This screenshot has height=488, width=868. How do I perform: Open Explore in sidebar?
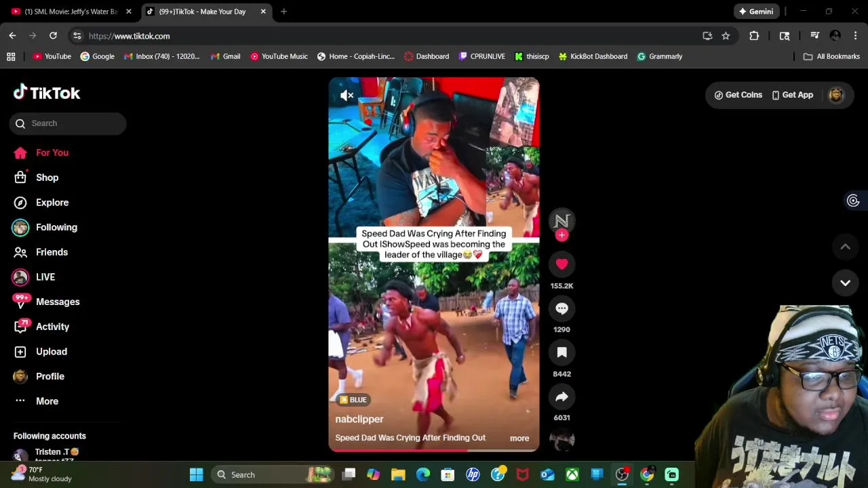pyautogui.click(x=41, y=202)
